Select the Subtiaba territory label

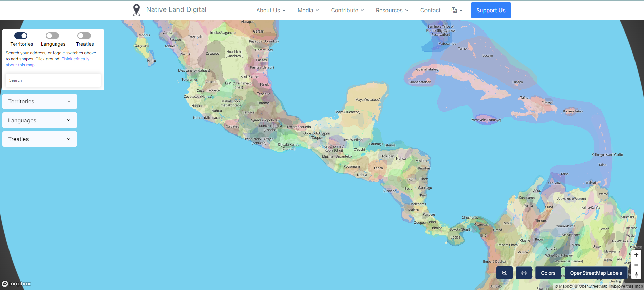[390, 191]
